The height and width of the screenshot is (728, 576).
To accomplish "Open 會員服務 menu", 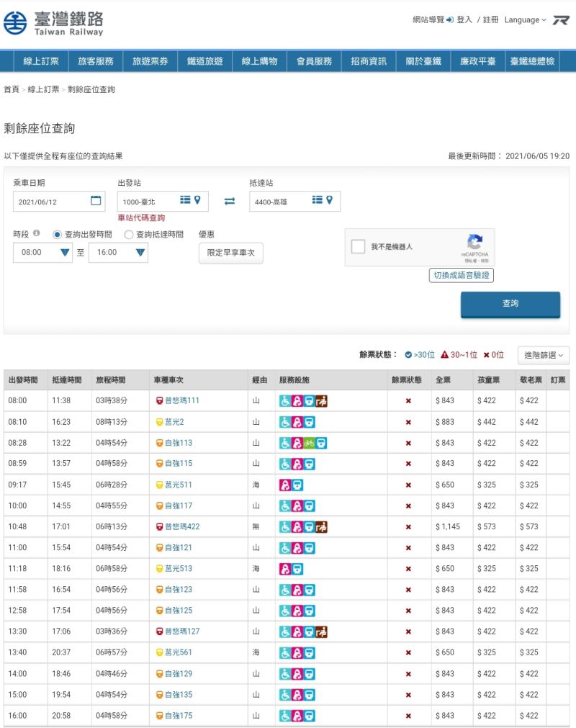I will tap(314, 60).
